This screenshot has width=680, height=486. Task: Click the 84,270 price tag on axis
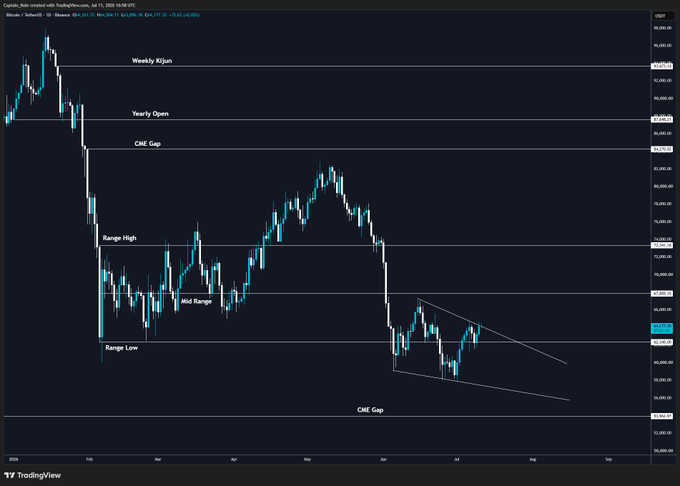(662, 149)
